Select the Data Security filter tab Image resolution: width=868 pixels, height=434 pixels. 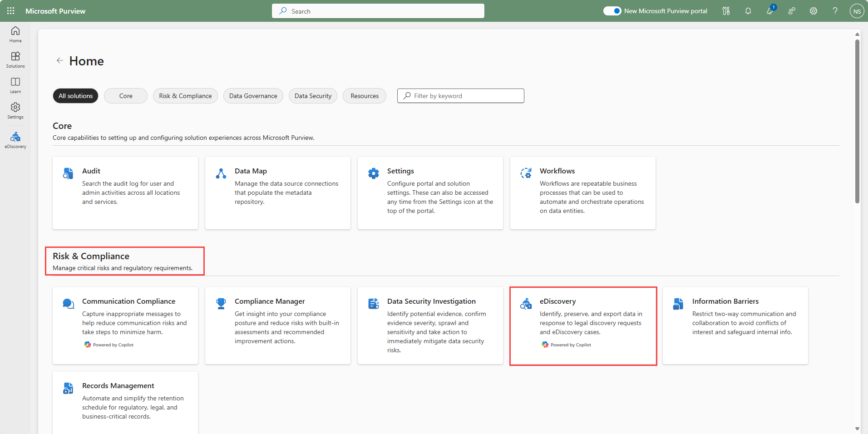coord(313,96)
